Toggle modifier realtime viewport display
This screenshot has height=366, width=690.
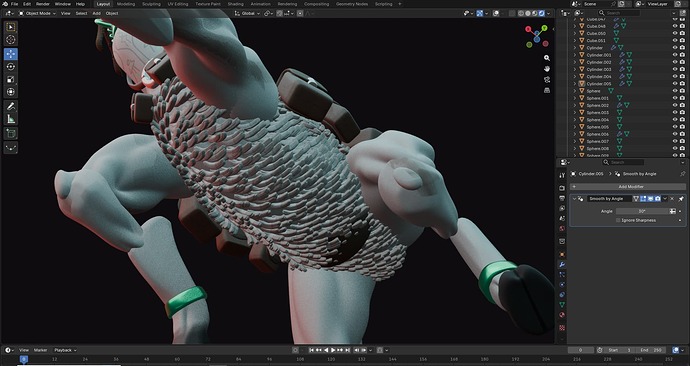[650, 199]
